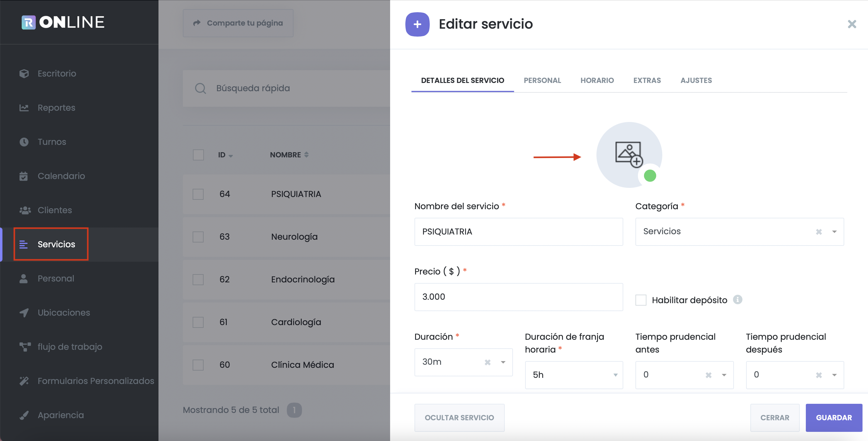Open Tiempo prudencial antes dropdown
The width and height of the screenshot is (868, 441).
724,375
